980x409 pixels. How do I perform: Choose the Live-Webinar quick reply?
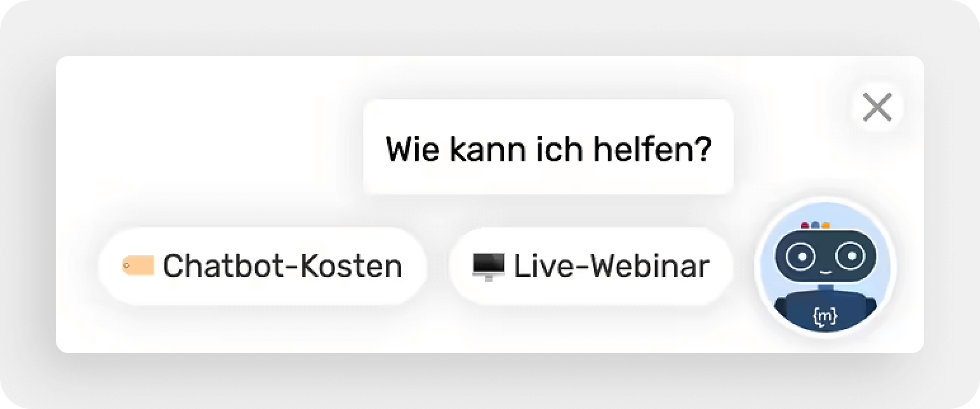click(591, 266)
